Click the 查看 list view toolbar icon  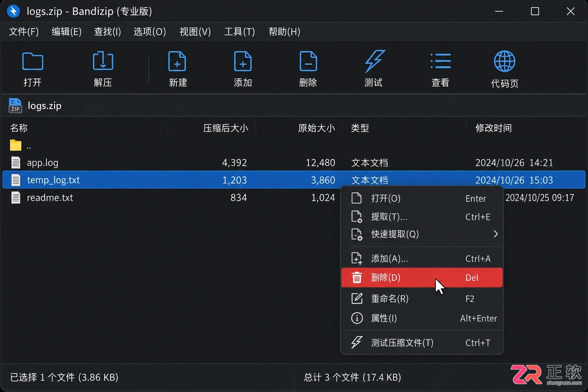(x=441, y=61)
